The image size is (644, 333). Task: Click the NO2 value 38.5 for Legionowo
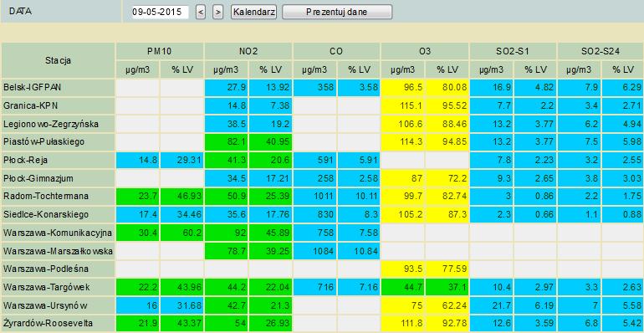coord(227,124)
